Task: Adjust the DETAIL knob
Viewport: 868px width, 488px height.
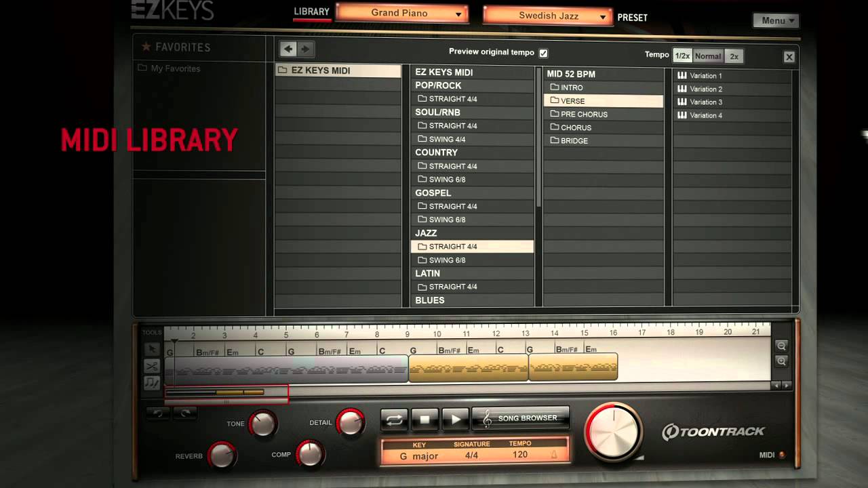Action: (x=350, y=422)
